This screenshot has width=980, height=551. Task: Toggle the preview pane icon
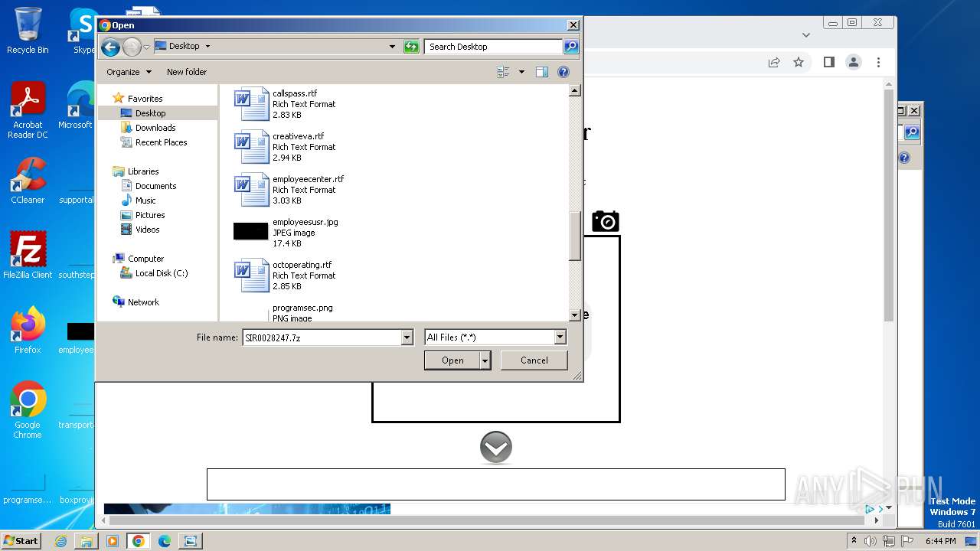click(542, 72)
